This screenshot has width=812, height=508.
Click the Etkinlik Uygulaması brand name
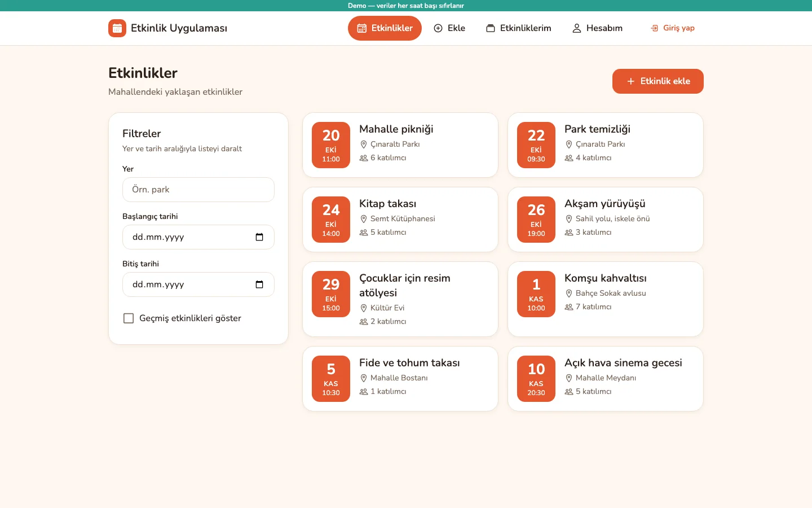[x=179, y=28]
